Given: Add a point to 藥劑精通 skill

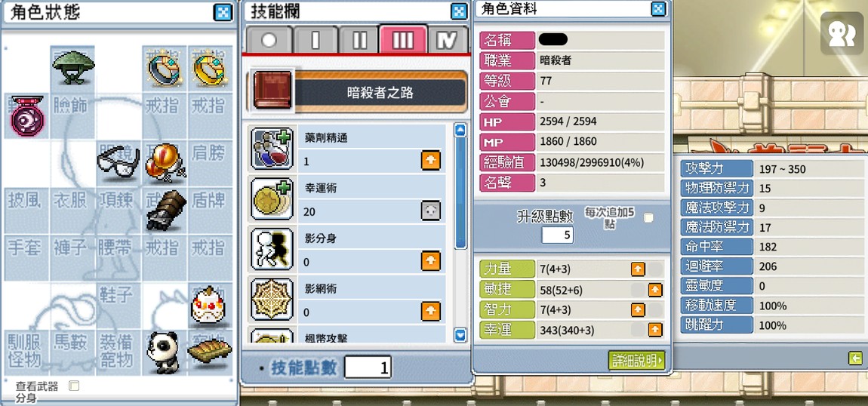Looking at the screenshot, I should [x=431, y=160].
